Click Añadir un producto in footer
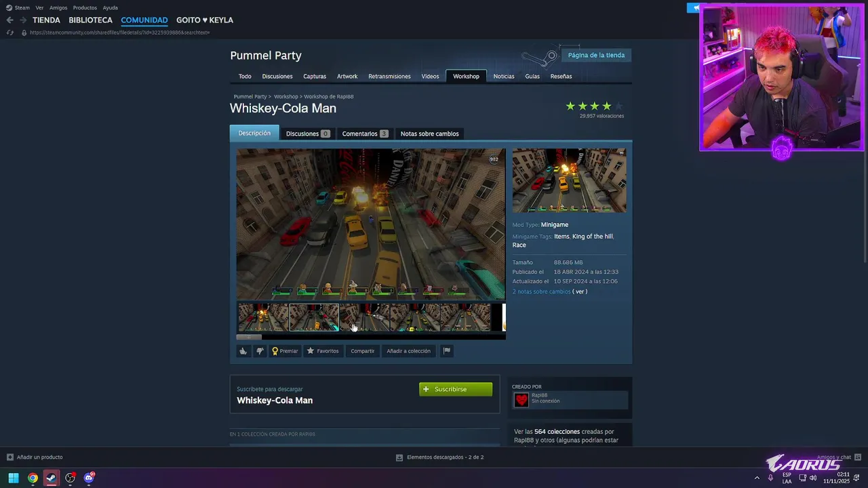 tap(35, 457)
